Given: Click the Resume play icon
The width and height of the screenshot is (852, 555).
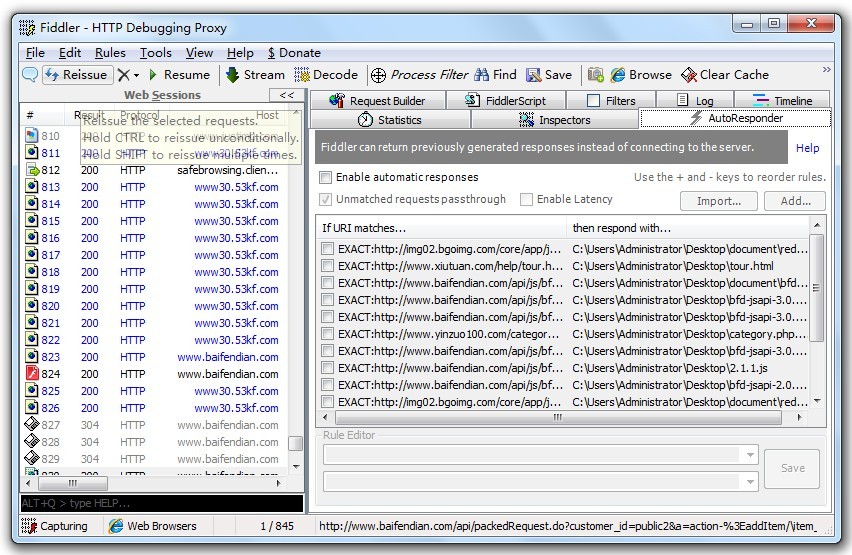Looking at the screenshot, I should pos(153,75).
